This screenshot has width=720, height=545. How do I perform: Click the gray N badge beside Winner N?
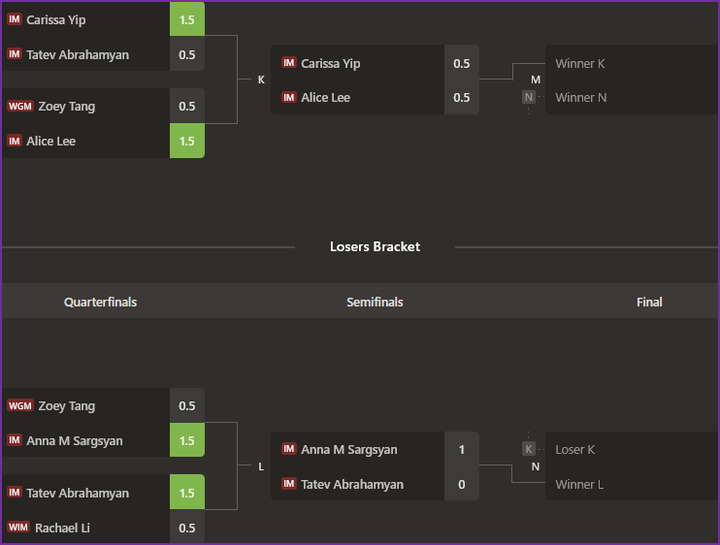[x=528, y=97]
